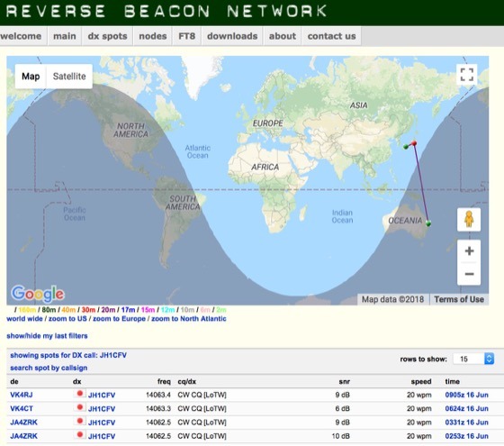The image size is (504, 446).
Task: Open the about tab
Action: 283,36
